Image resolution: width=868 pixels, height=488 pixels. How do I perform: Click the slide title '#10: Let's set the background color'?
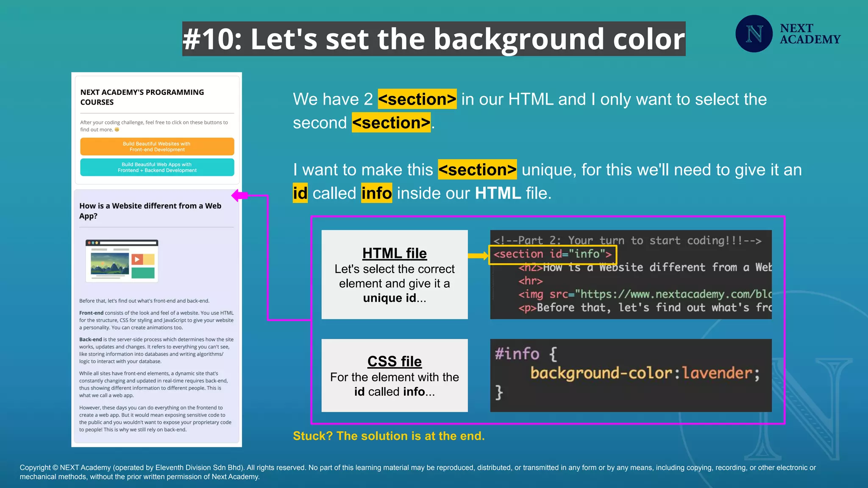pyautogui.click(x=434, y=39)
